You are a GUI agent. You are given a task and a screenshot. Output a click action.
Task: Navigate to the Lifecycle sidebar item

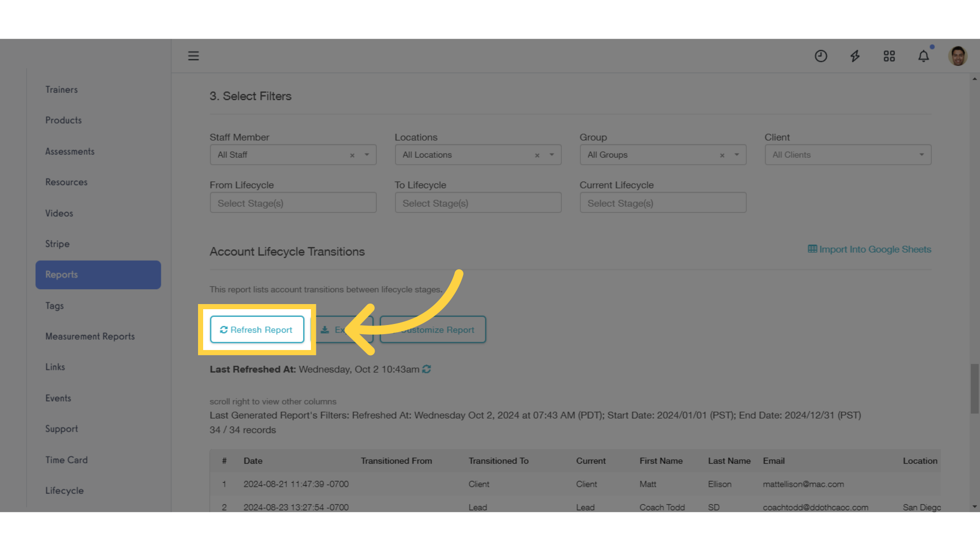pyautogui.click(x=65, y=490)
